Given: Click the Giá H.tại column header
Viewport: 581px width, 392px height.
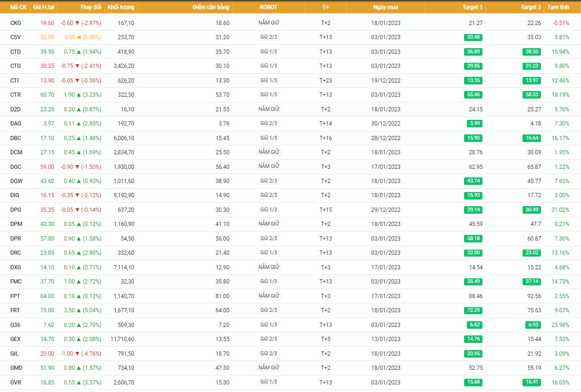Looking at the screenshot, I should point(43,7).
